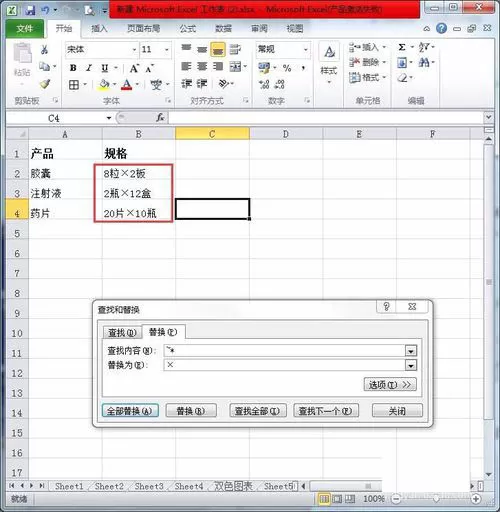The width and height of the screenshot is (500, 512).
Task: Open cell Format menu
Action: click(x=367, y=78)
